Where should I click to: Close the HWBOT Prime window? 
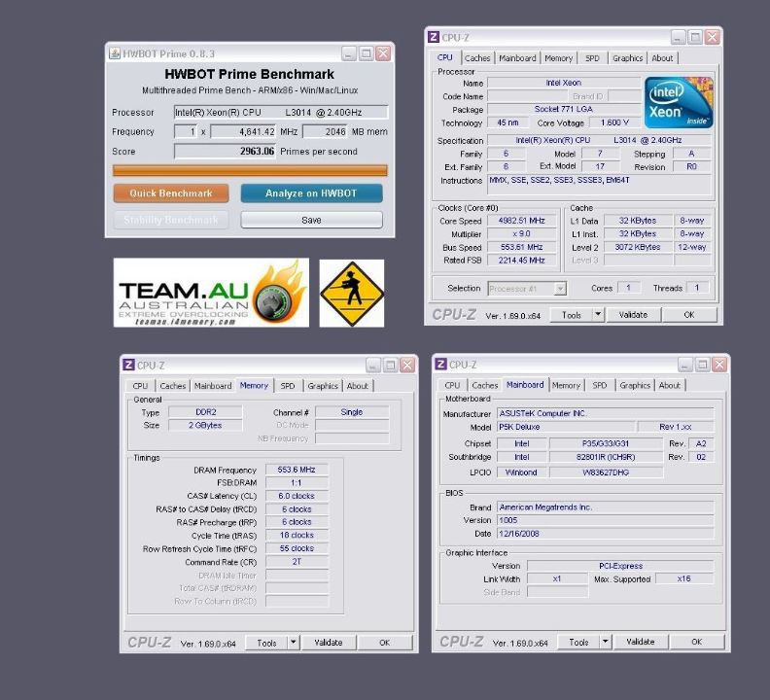[x=383, y=53]
